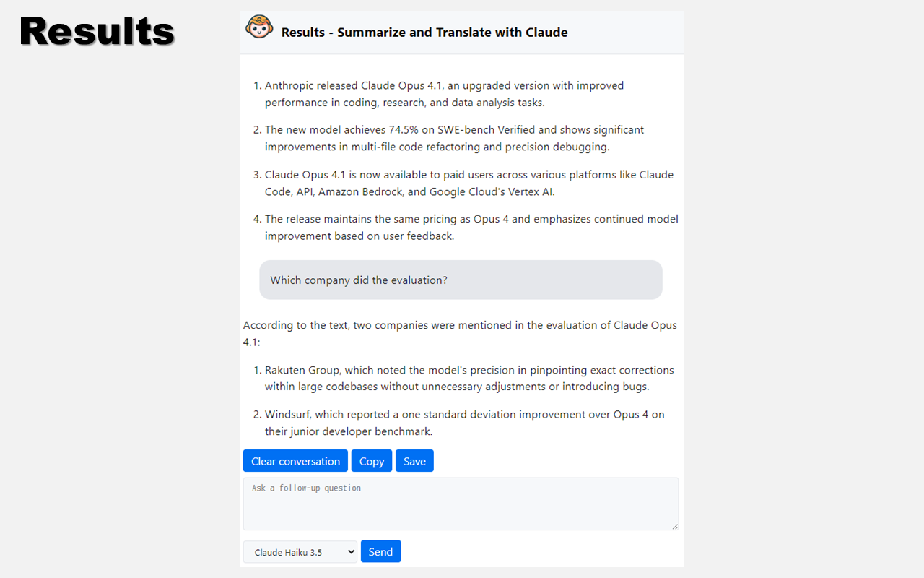Click the 'According to the text' answer paragraph
Viewport: 924px width, 578px height.
(460, 333)
